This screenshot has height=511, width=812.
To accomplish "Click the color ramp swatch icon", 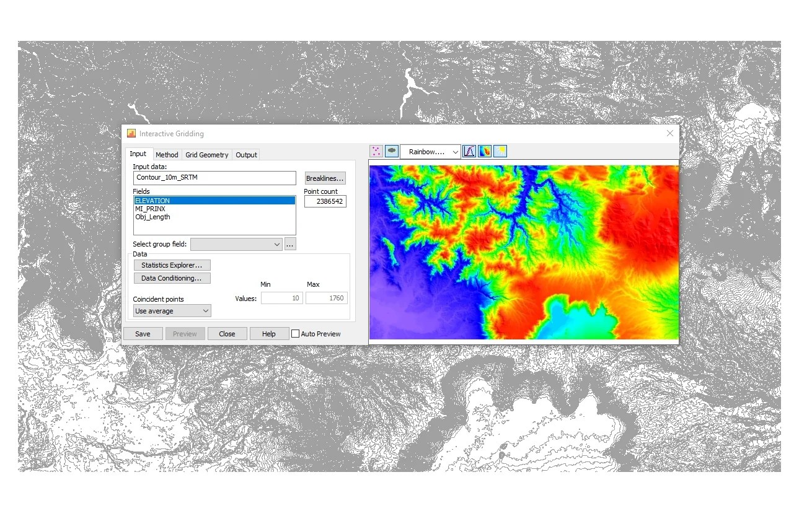I will pyautogui.click(x=484, y=151).
